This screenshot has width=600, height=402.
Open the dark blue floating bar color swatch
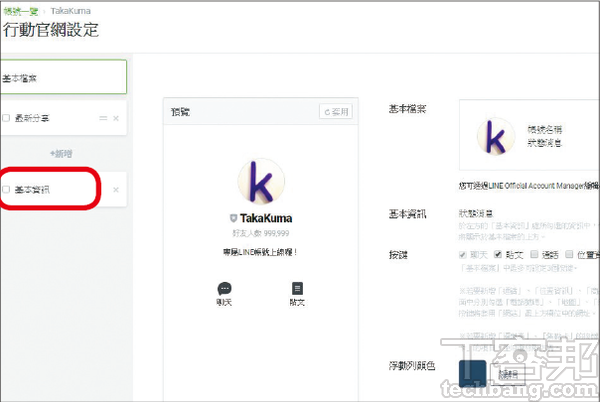[x=473, y=373]
